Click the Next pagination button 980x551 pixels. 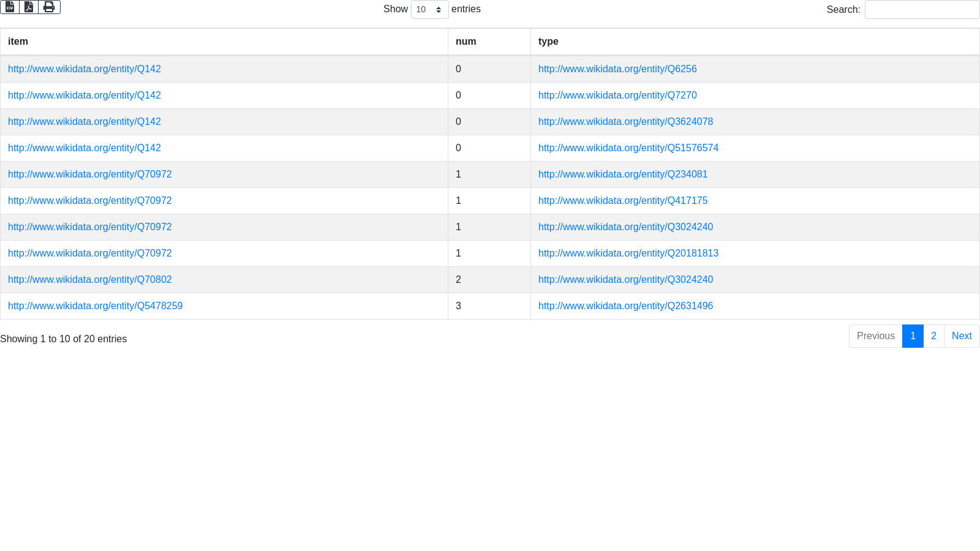pyautogui.click(x=962, y=336)
